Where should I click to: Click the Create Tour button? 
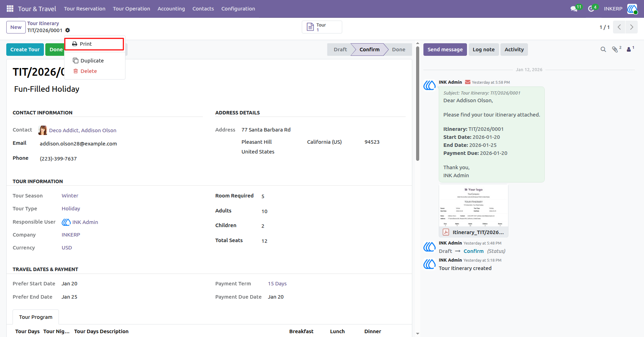point(25,50)
